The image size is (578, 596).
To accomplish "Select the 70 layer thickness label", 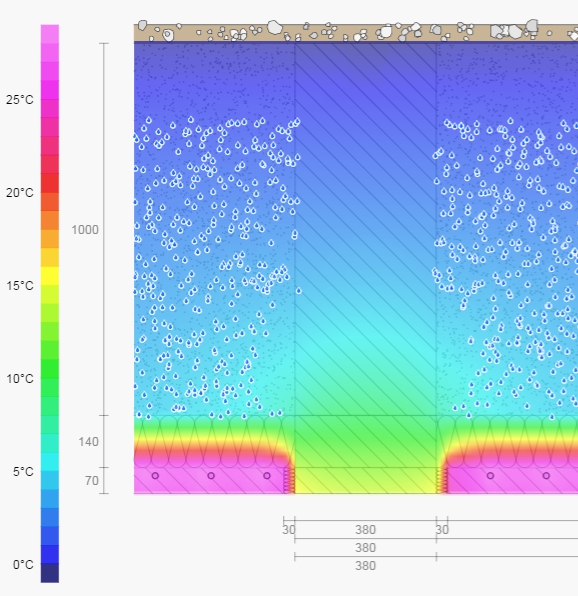I will coord(92,481).
